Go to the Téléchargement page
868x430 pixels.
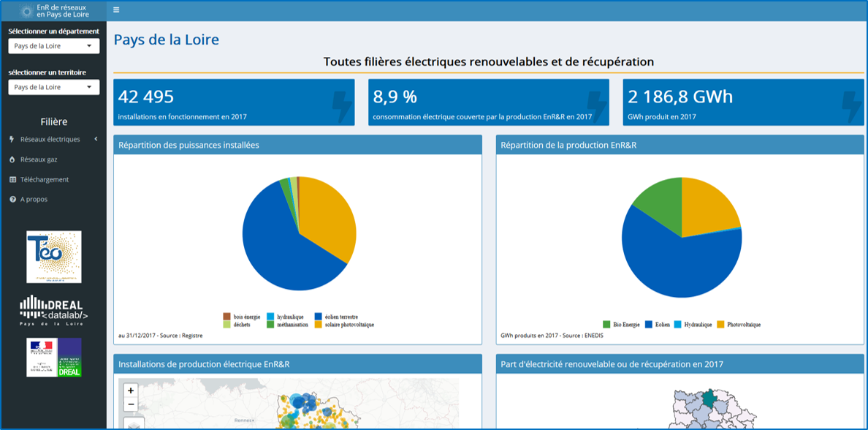[x=44, y=179]
